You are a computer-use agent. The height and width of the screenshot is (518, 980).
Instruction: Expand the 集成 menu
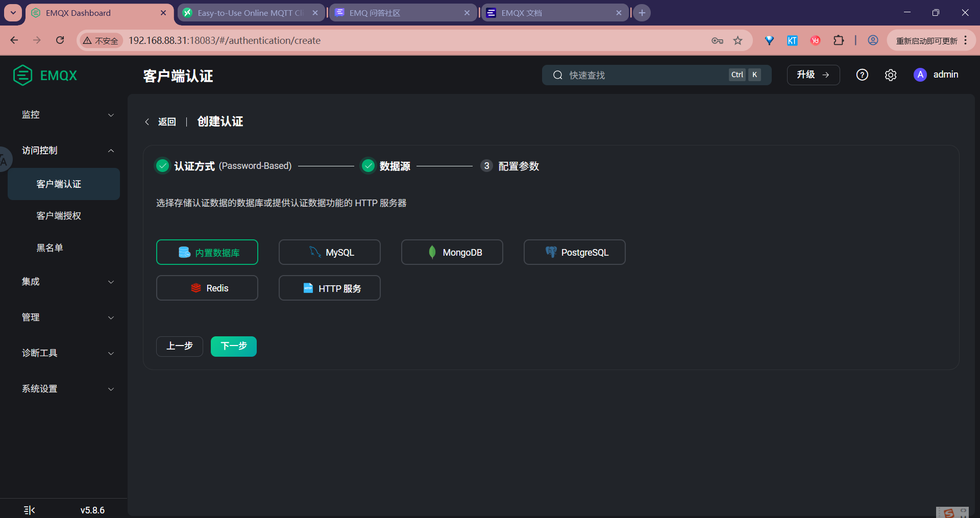[x=64, y=282]
